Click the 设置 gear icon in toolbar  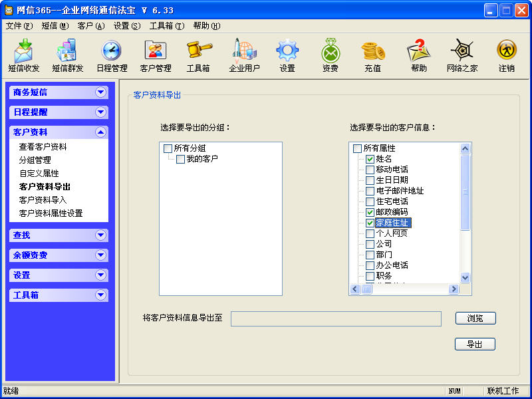[x=287, y=56]
